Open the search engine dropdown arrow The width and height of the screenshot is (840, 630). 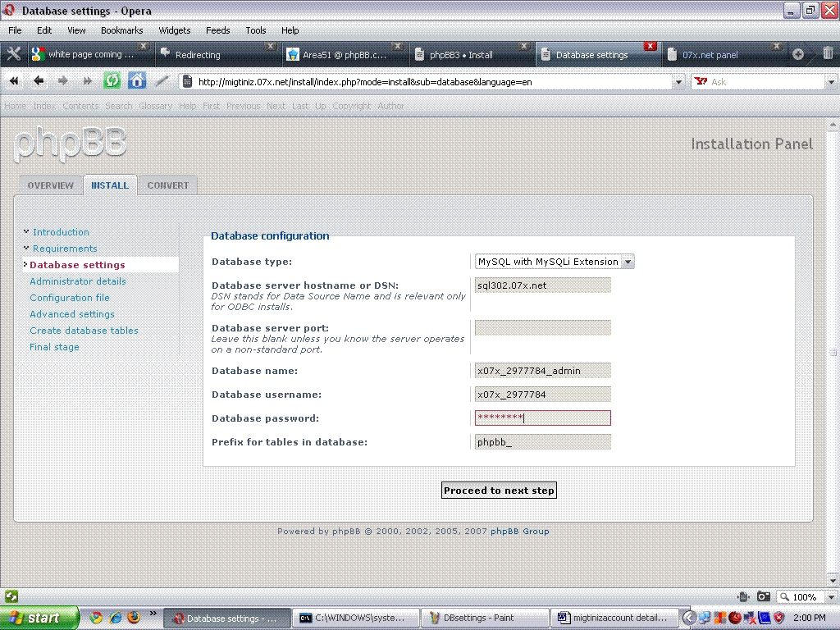[831, 82]
